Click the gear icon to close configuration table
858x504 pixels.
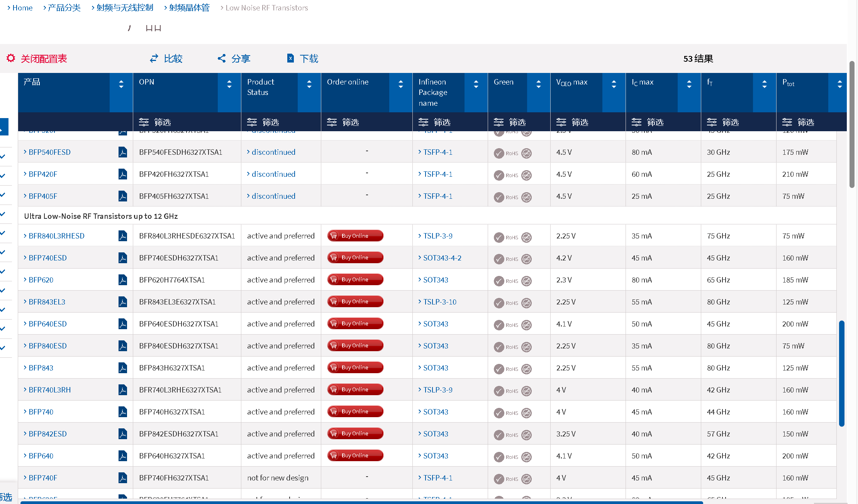tap(11, 58)
